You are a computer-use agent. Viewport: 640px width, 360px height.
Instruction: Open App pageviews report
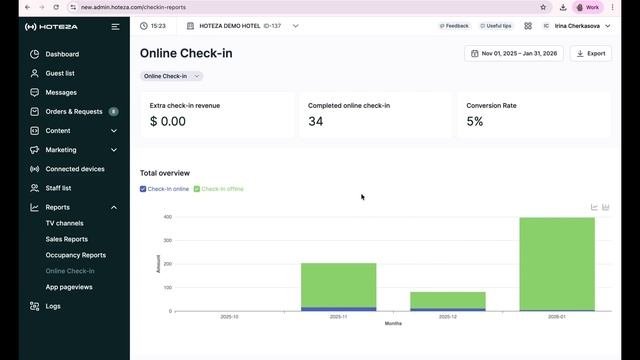[69, 287]
